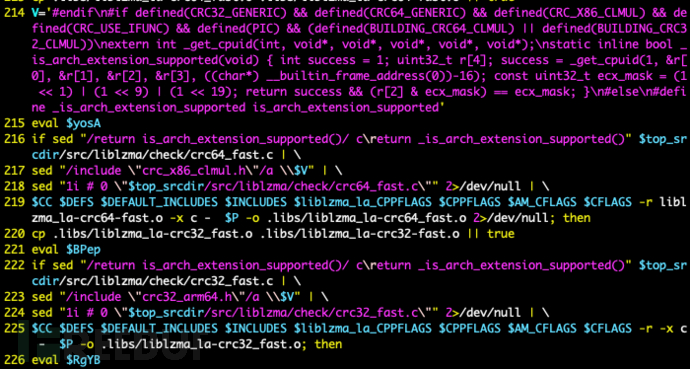Click '.libs/liblzma_la-crc32-fast.o' on line 220
The image size is (690, 369).
(360, 234)
